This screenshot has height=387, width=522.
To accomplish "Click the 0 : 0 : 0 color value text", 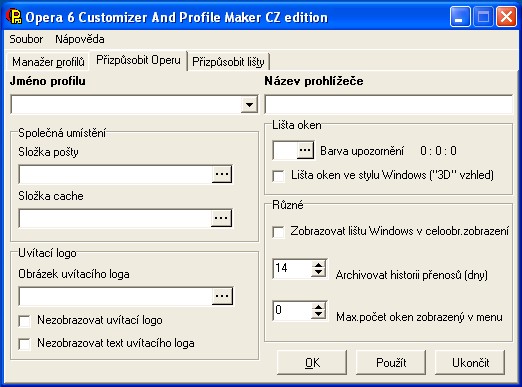I will point(438,151).
